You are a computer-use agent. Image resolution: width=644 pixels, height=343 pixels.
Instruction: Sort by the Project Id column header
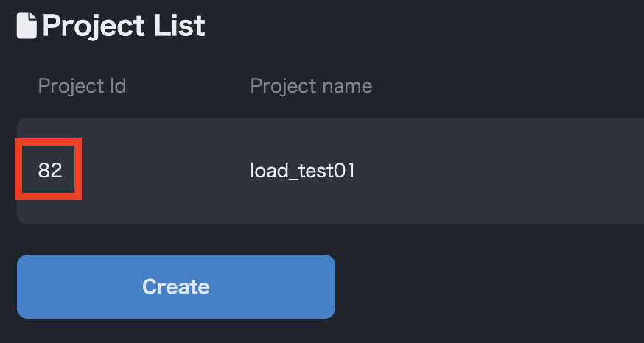pyautogui.click(x=82, y=86)
